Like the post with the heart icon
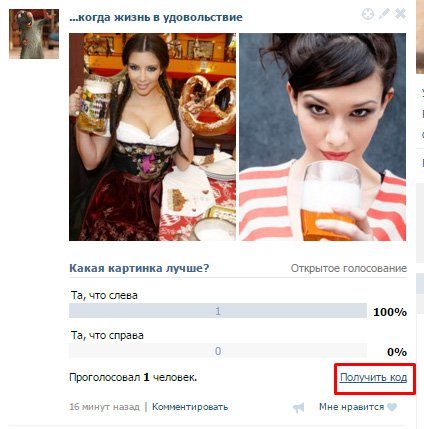Viewport: 424px width, 429px height. tap(392, 407)
